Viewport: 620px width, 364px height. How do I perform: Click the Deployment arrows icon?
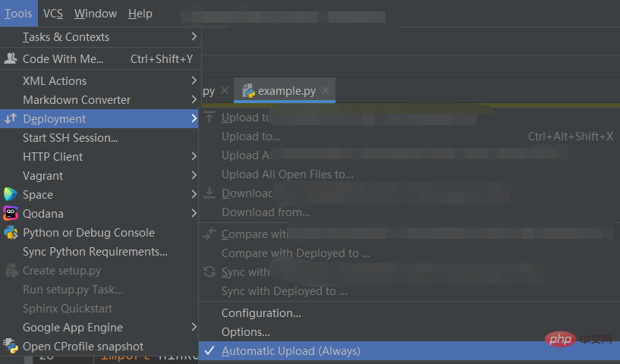pos(11,119)
